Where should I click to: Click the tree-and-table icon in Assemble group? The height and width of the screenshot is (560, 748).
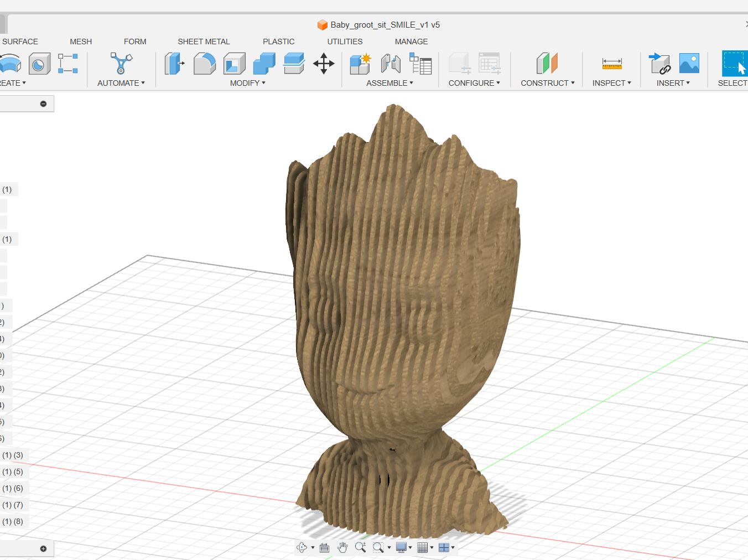(x=420, y=64)
